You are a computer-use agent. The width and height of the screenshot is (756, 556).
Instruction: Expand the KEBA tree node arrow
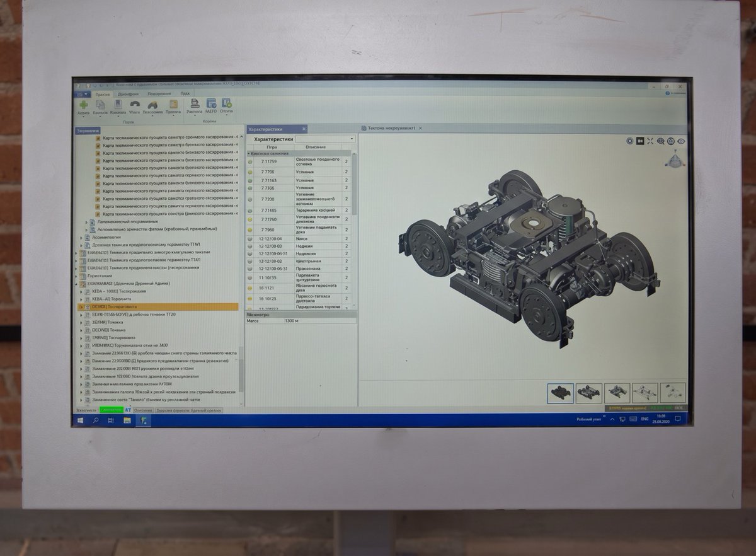click(81, 299)
